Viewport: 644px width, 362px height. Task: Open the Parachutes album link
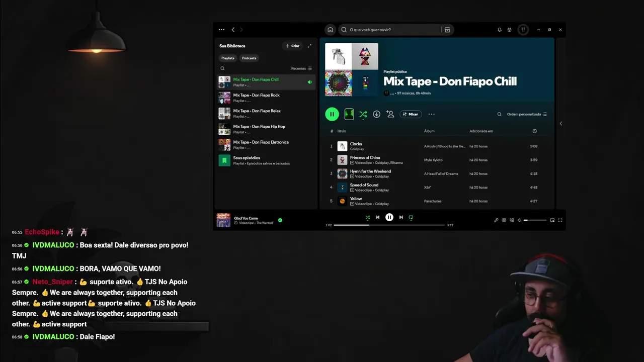(433, 201)
